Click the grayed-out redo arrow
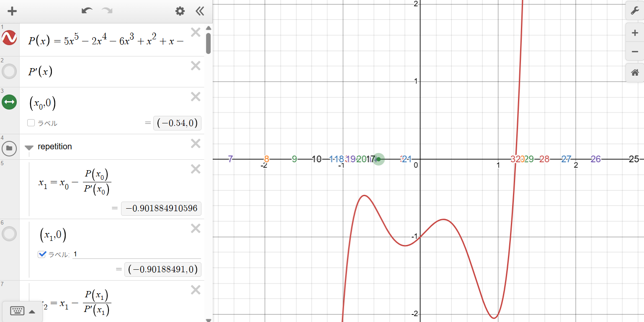 pos(107,11)
